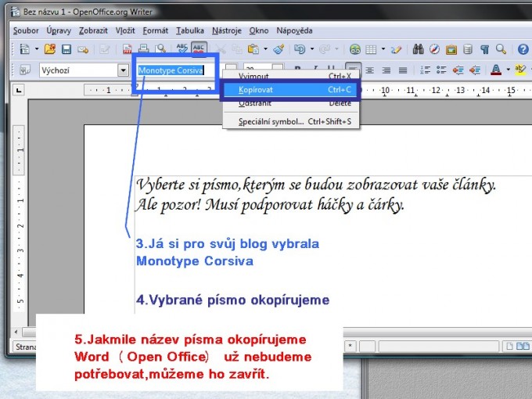Click the document modified asterisk status field

(350, 347)
